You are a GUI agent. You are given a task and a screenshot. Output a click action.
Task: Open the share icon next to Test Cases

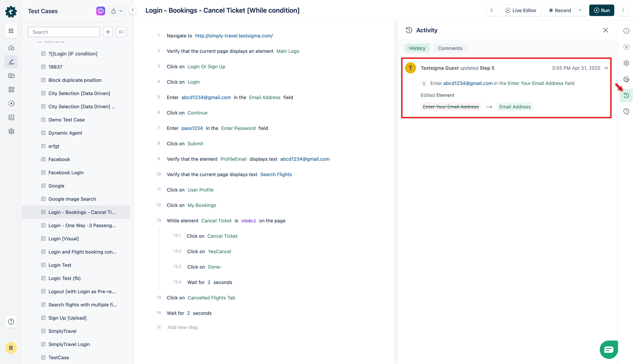[x=114, y=11]
